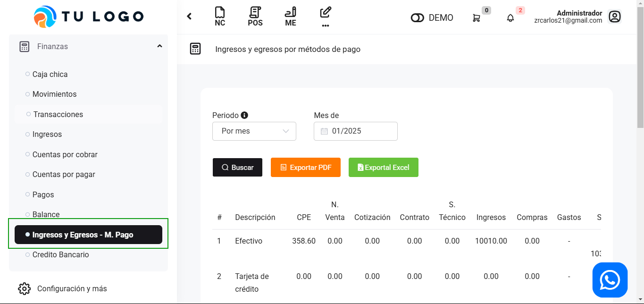Collapse the Finanzas menu section
644x304 pixels.
click(159, 46)
